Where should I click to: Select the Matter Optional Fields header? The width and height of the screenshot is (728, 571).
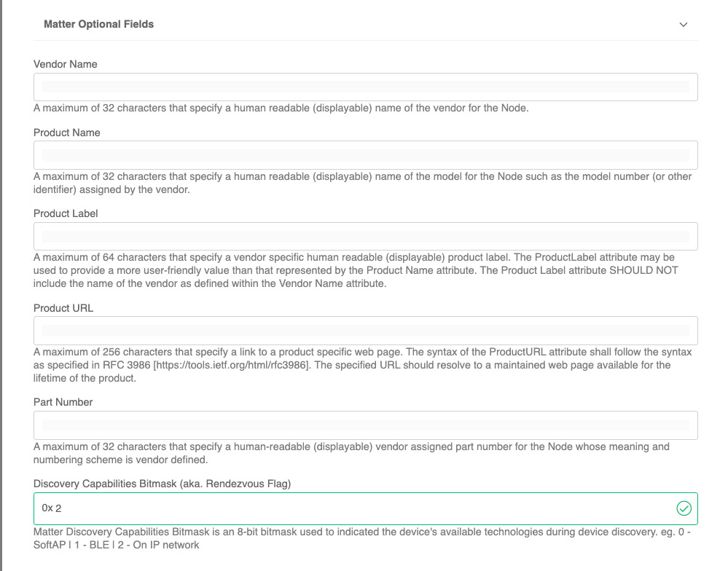pos(98,24)
